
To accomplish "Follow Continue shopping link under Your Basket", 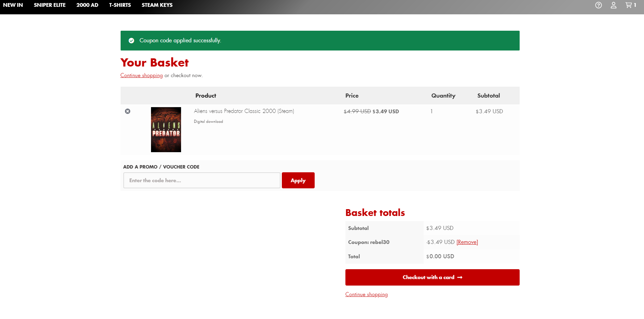I will (x=141, y=75).
